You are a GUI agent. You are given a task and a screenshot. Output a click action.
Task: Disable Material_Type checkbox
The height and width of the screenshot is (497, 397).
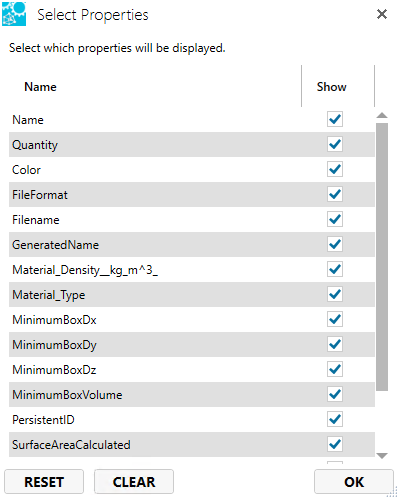(x=335, y=294)
